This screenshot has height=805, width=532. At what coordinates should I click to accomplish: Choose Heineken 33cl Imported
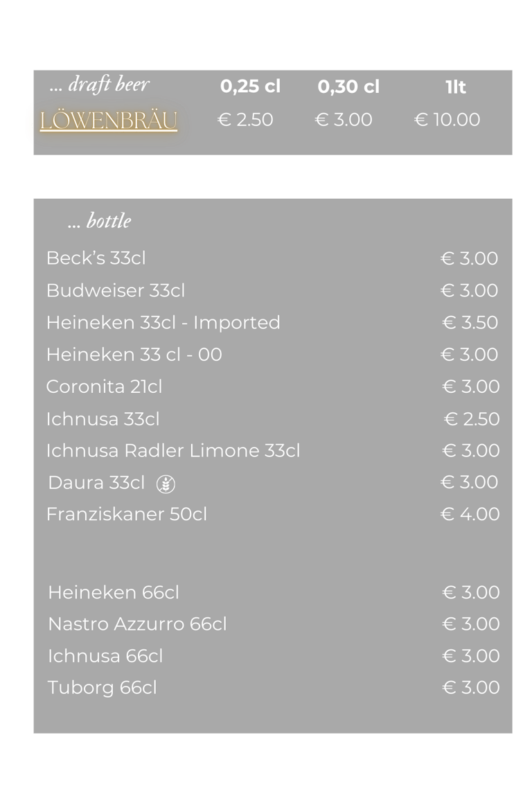163,323
